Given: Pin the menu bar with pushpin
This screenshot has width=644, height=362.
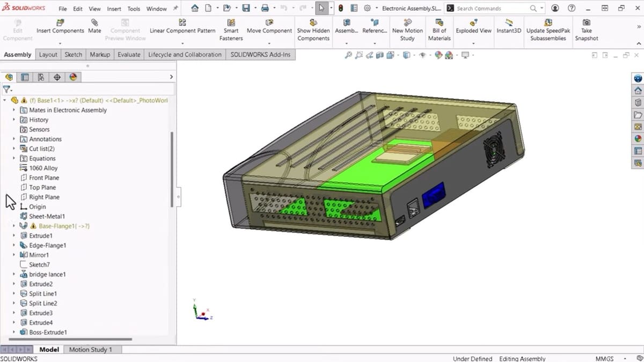Looking at the screenshot, I should (x=175, y=9).
